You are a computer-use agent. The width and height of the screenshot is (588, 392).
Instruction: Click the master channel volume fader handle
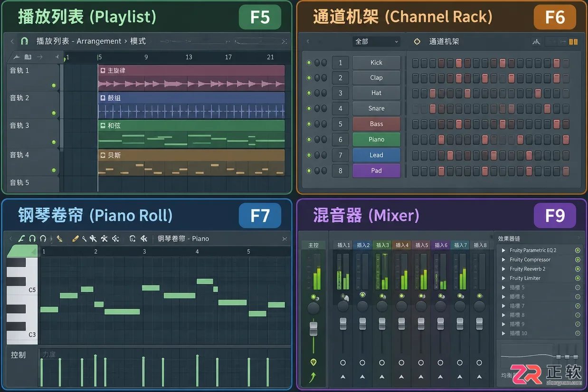[x=313, y=328]
